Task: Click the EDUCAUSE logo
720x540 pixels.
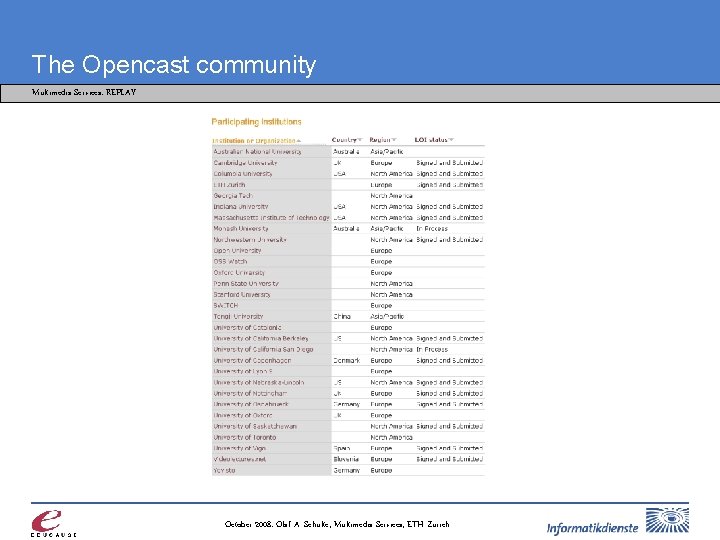Action: coord(54,523)
